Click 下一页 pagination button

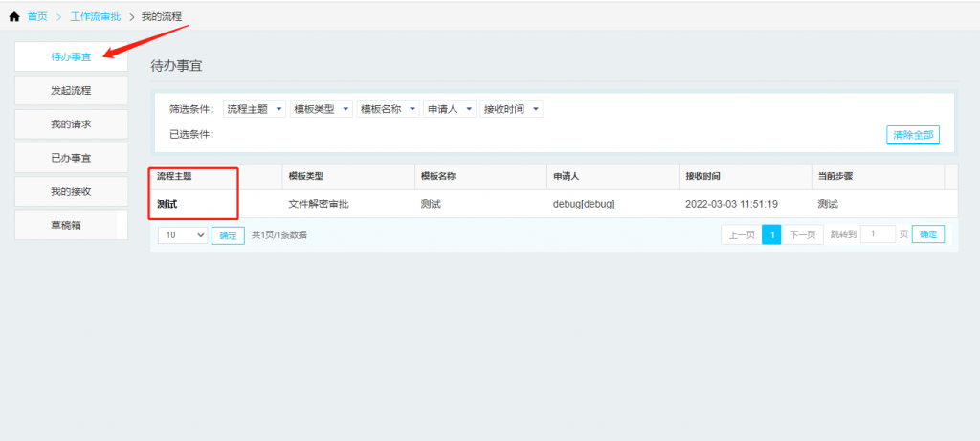coord(803,235)
